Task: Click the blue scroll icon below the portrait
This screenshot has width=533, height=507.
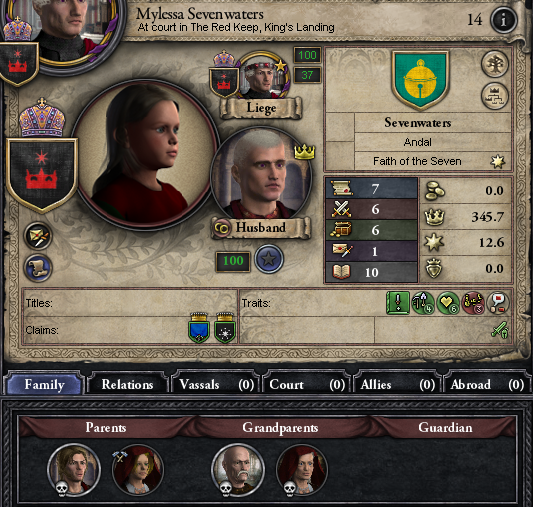Action: point(38,268)
